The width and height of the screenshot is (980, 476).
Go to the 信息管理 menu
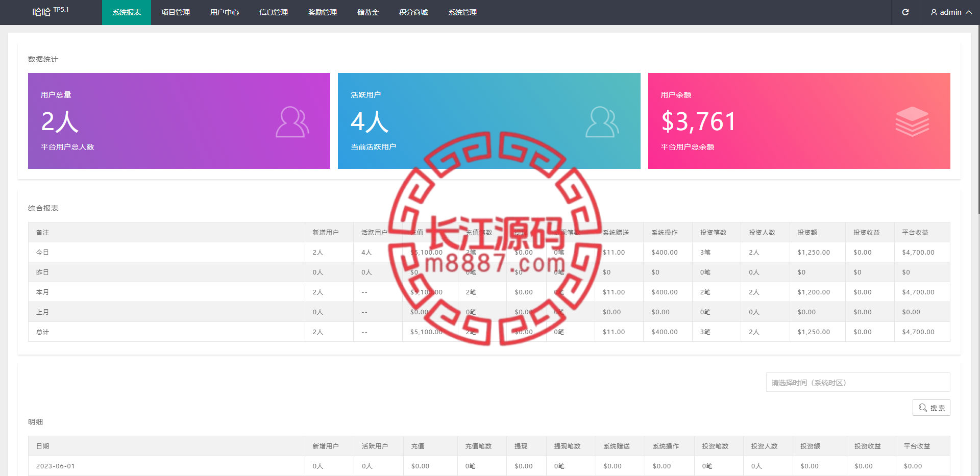(274, 12)
